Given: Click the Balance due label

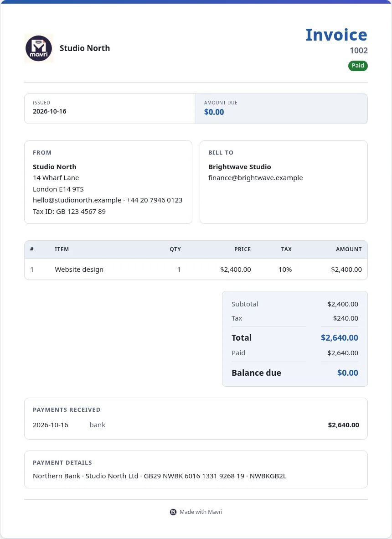Looking at the screenshot, I should (x=256, y=373).
